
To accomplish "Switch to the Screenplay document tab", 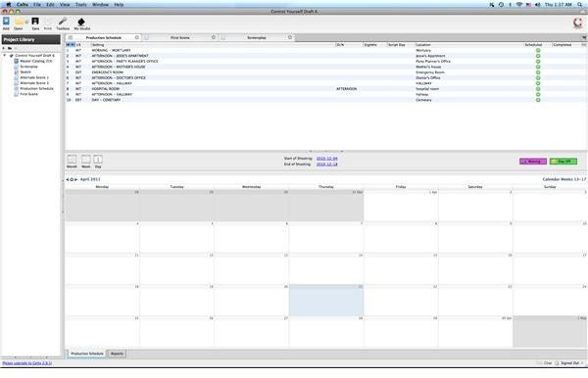I will (257, 37).
